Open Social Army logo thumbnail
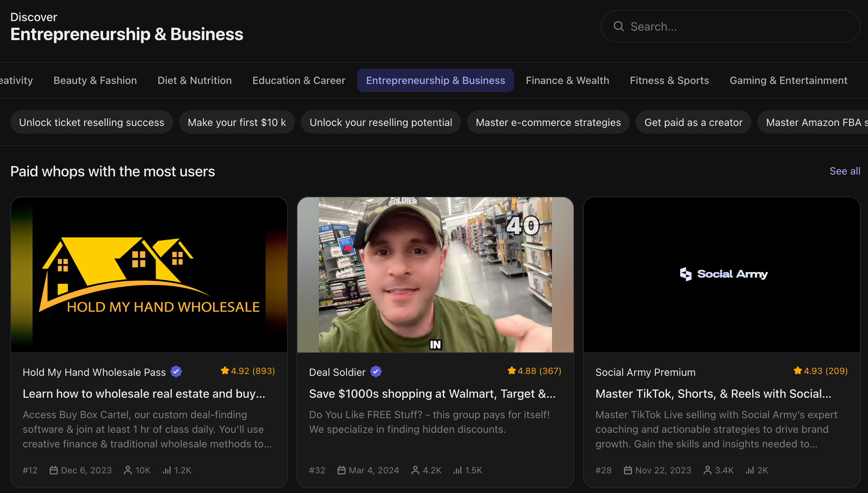The width and height of the screenshot is (868, 493). (721, 275)
